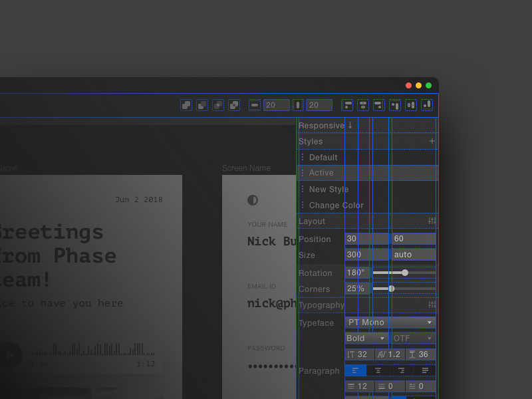Edit the line height field showing 36

421,354
